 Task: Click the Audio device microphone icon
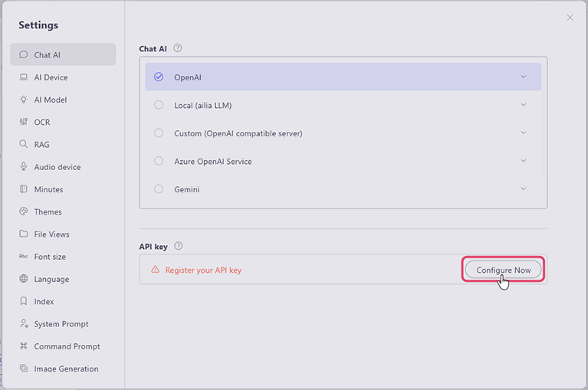tap(24, 167)
